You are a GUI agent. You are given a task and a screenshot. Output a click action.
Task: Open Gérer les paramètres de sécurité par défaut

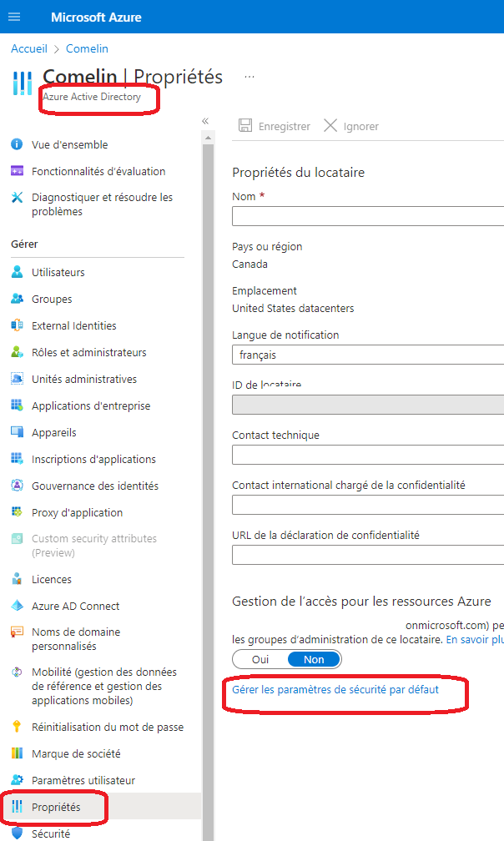[x=335, y=689]
